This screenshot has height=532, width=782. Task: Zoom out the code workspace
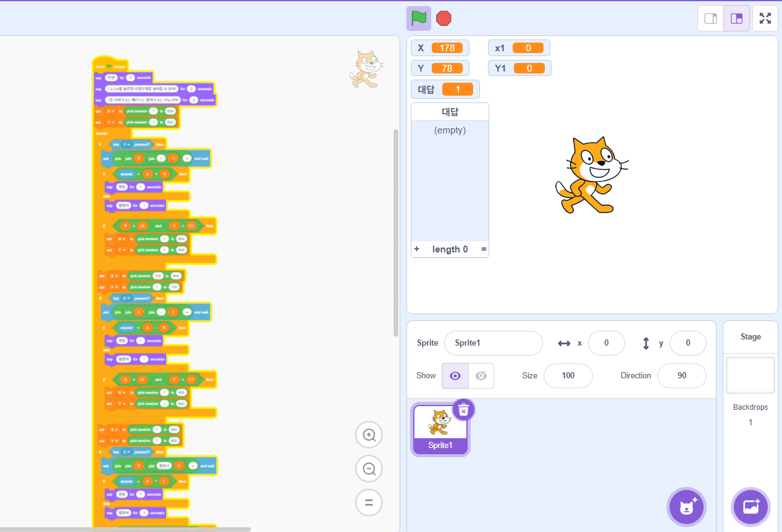[x=369, y=469]
